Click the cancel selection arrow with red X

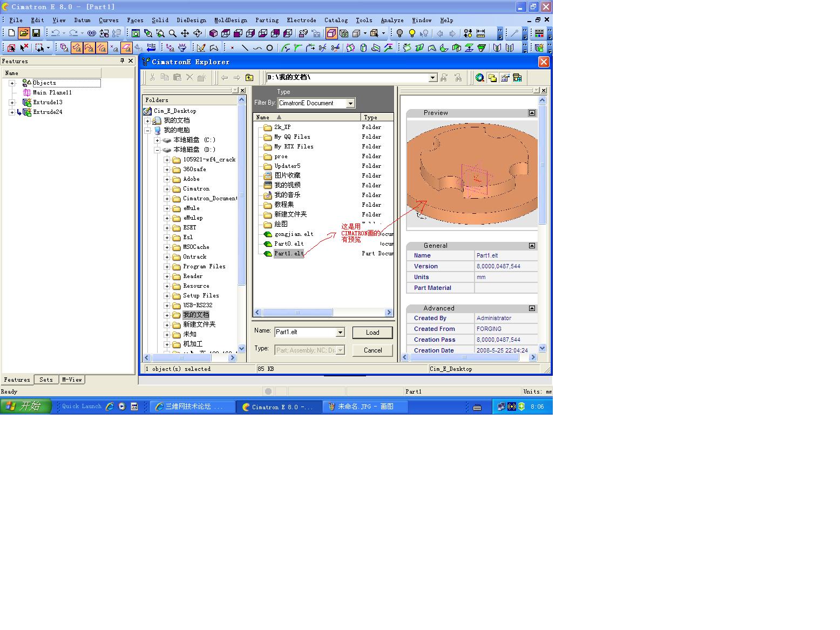tap(24, 48)
